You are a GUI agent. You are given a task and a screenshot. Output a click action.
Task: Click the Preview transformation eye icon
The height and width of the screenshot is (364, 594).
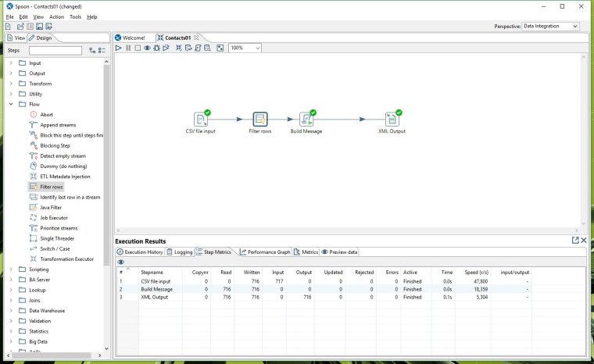(x=147, y=48)
